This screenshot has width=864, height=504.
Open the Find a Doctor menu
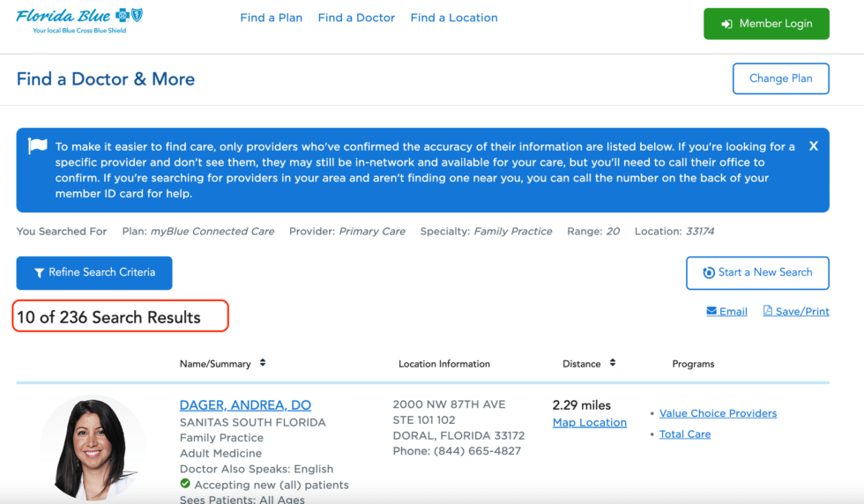tap(356, 18)
